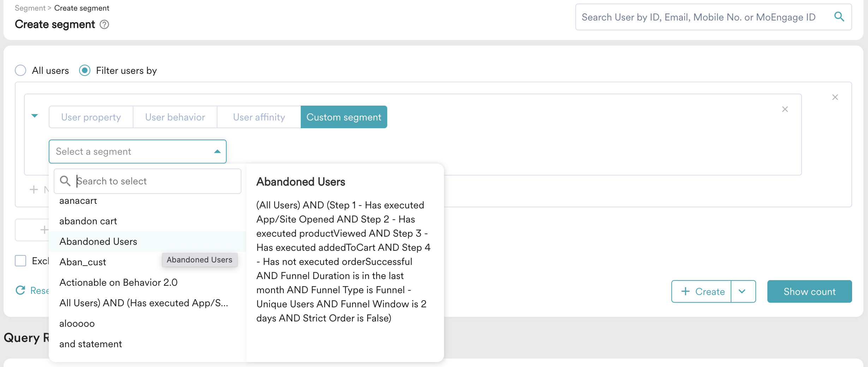Click the Reset refresh icon
Image resolution: width=868 pixels, height=367 pixels.
[20, 290]
